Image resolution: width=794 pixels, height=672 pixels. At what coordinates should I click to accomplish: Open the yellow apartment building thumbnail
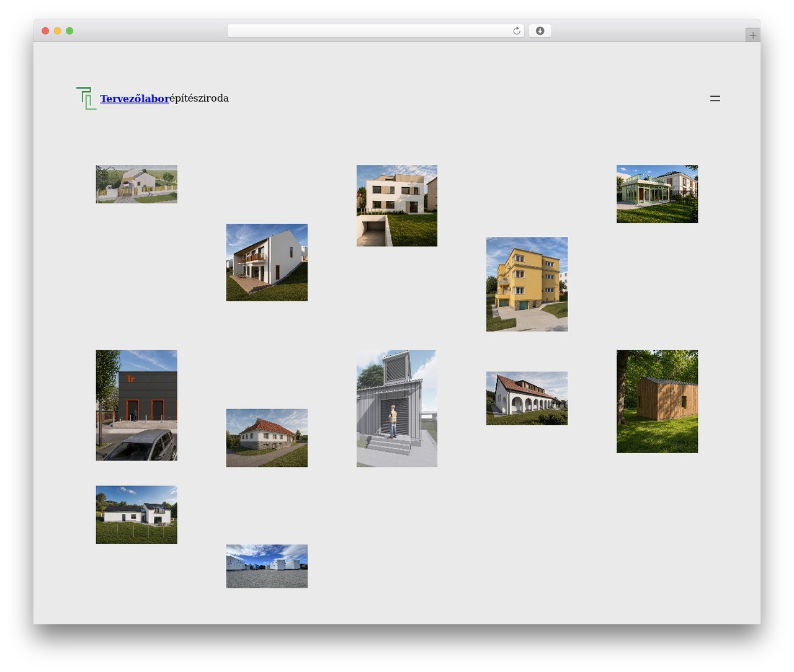(527, 284)
